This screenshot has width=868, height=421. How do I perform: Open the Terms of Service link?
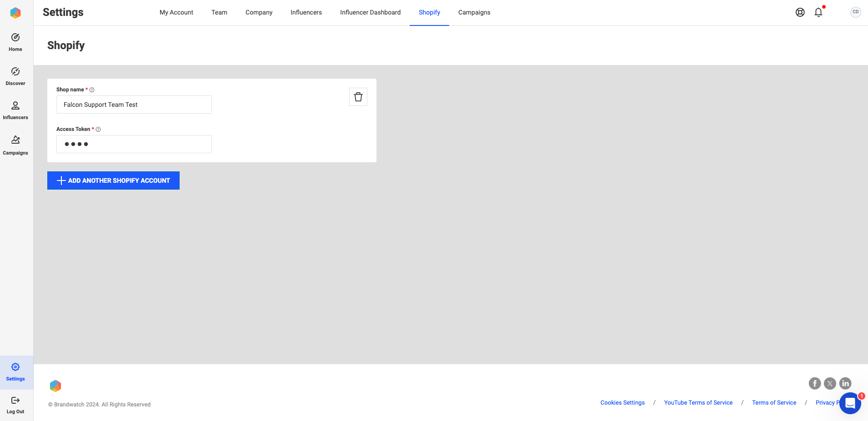pos(774,403)
